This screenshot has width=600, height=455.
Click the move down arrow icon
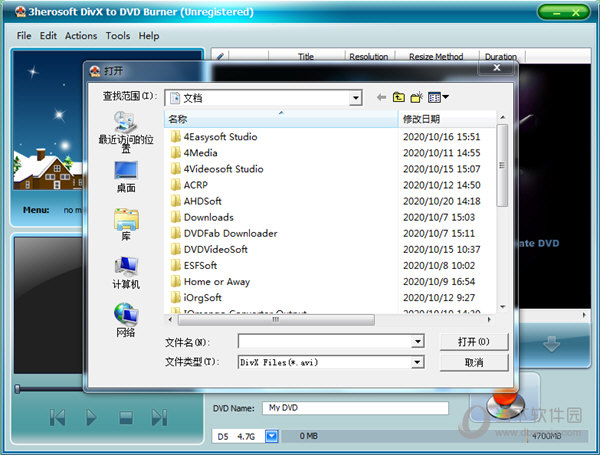pos(551,344)
